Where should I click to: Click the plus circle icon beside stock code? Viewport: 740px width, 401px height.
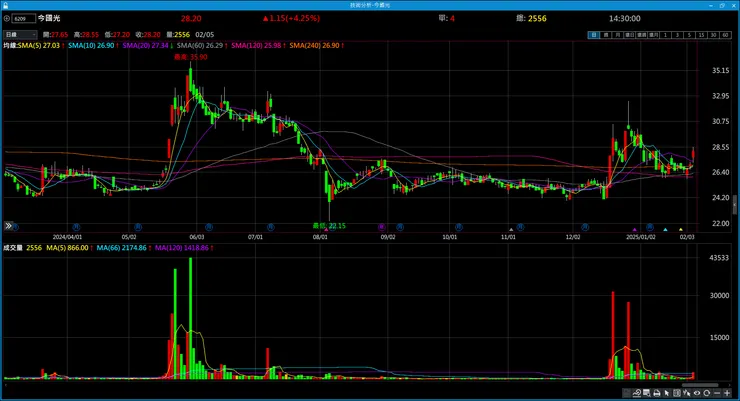point(7,18)
